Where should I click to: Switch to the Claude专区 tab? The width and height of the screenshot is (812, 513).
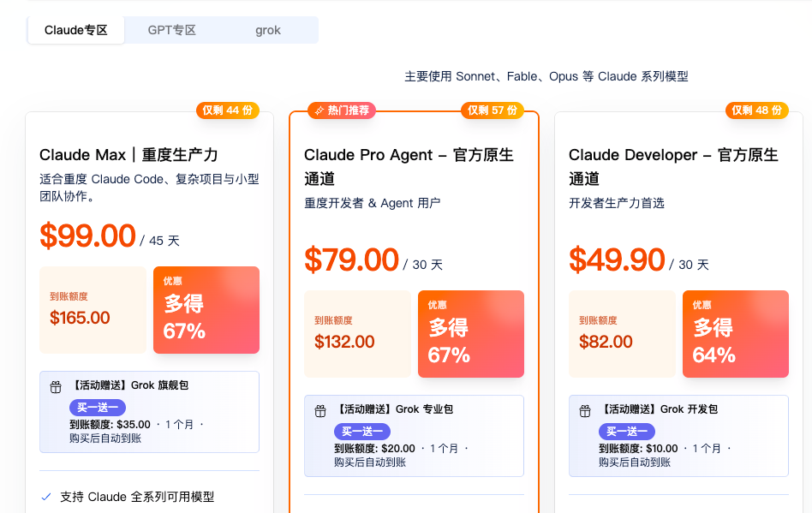point(75,30)
